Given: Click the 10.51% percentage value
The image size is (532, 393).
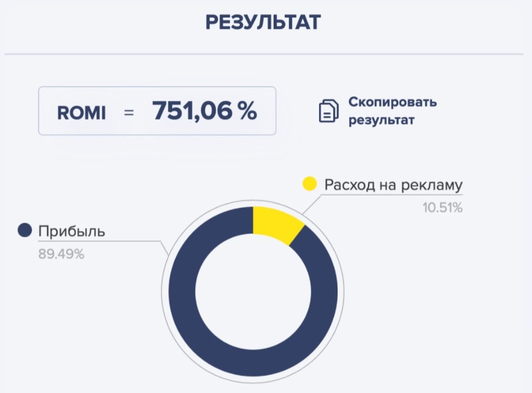Looking at the screenshot, I should coord(442,207).
